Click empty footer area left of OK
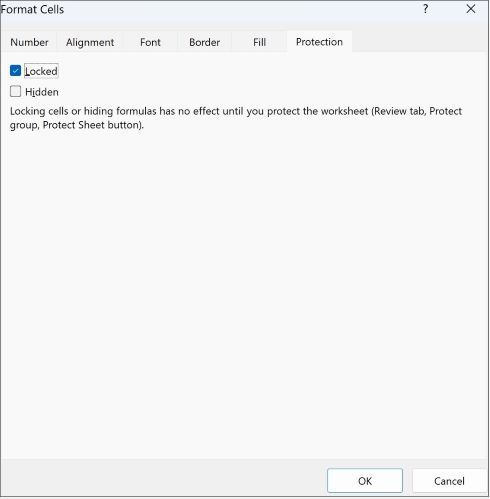This screenshot has height=499, width=490. (163, 479)
